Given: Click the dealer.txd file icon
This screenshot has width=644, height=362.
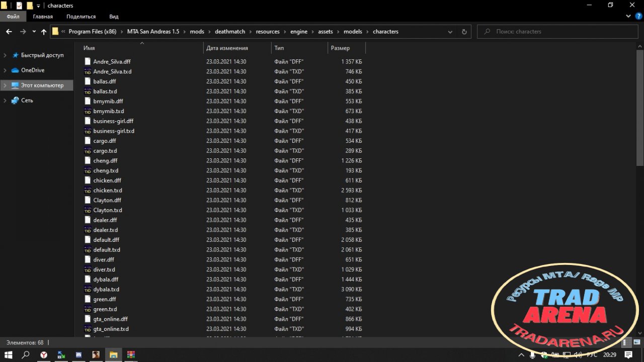Looking at the screenshot, I should click(x=88, y=230).
